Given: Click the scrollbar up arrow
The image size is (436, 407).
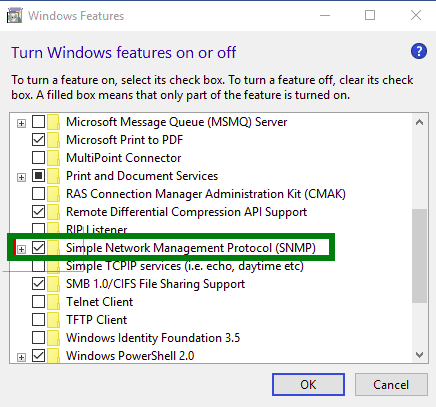Looking at the screenshot, I should (420, 122).
